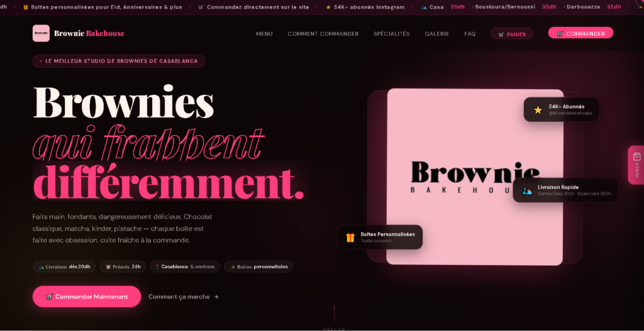Click the scooter icon on Livraison Rapide card

point(527,191)
